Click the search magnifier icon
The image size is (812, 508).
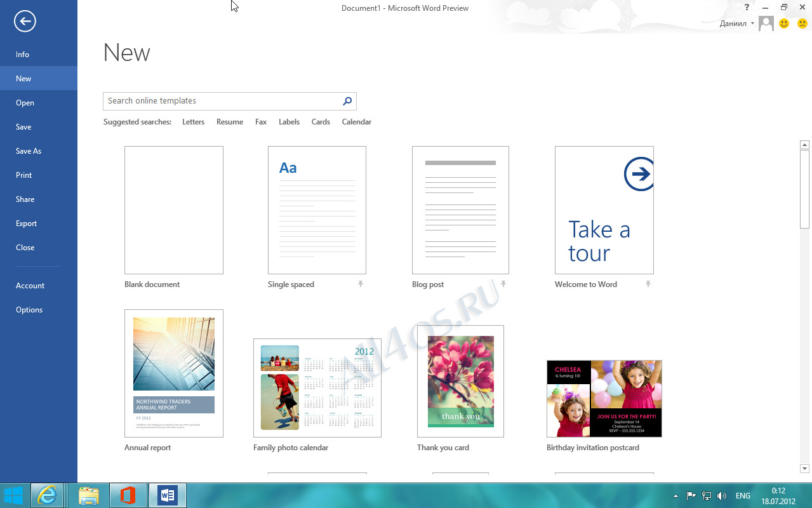tap(347, 101)
